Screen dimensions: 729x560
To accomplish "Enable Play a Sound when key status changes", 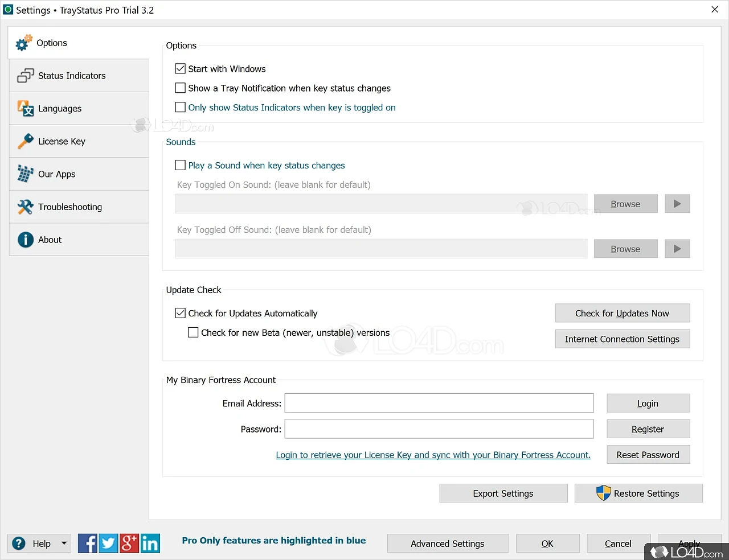I will pos(181,166).
